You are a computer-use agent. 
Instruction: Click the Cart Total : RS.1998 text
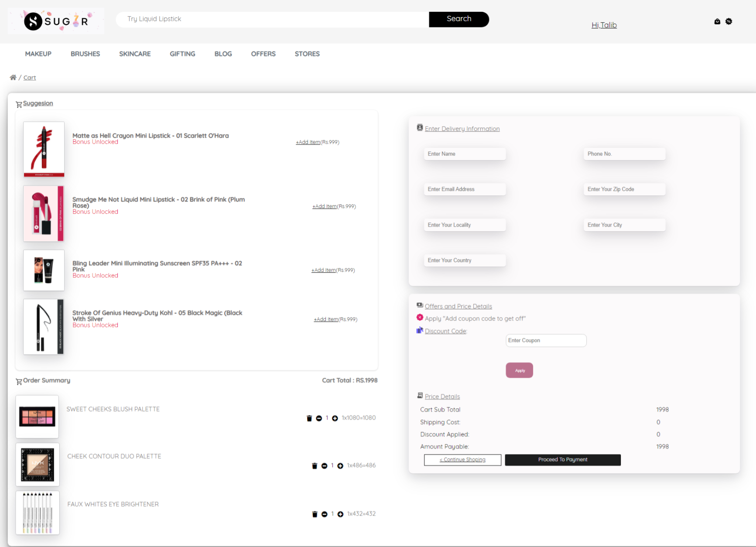coord(350,380)
